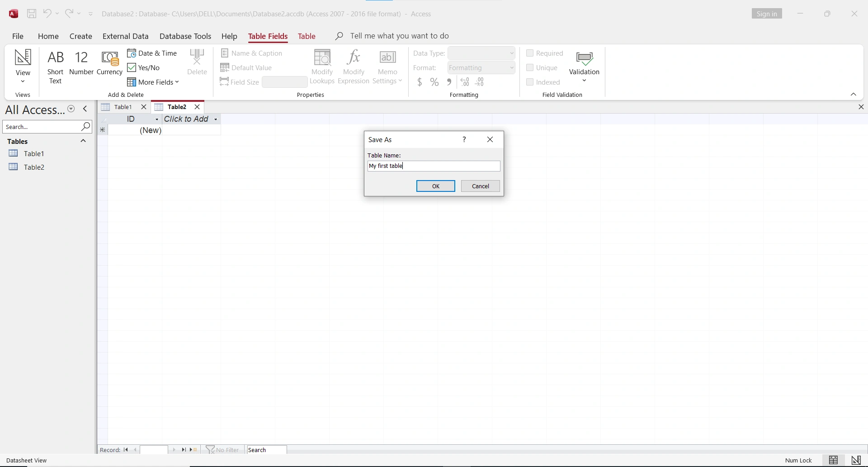Insert a Yes/No field
Viewport: 868px width, 467px height.
pyautogui.click(x=144, y=68)
